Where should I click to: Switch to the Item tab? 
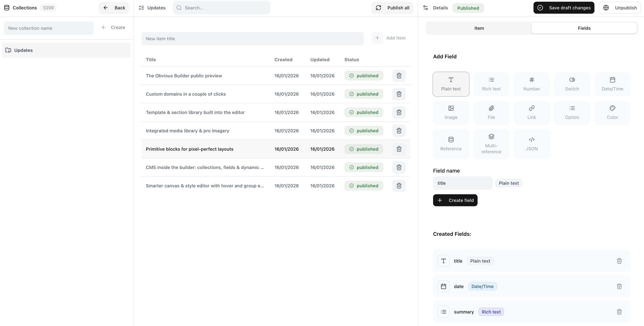(x=479, y=28)
